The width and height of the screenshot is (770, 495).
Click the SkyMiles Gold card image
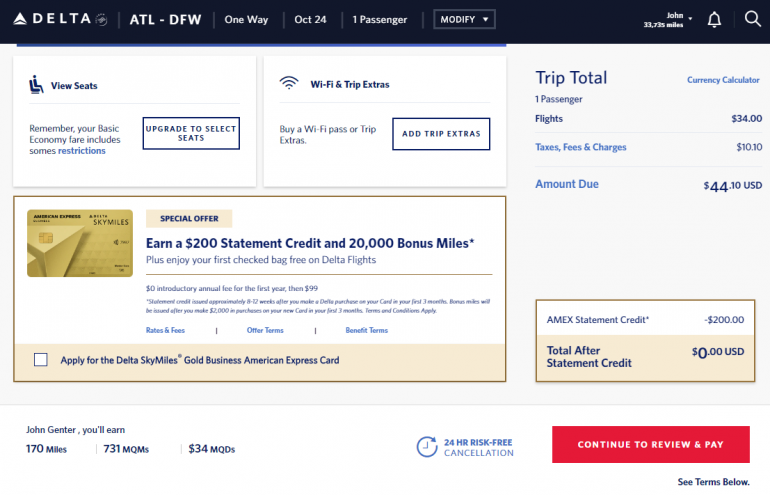(x=80, y=243)
